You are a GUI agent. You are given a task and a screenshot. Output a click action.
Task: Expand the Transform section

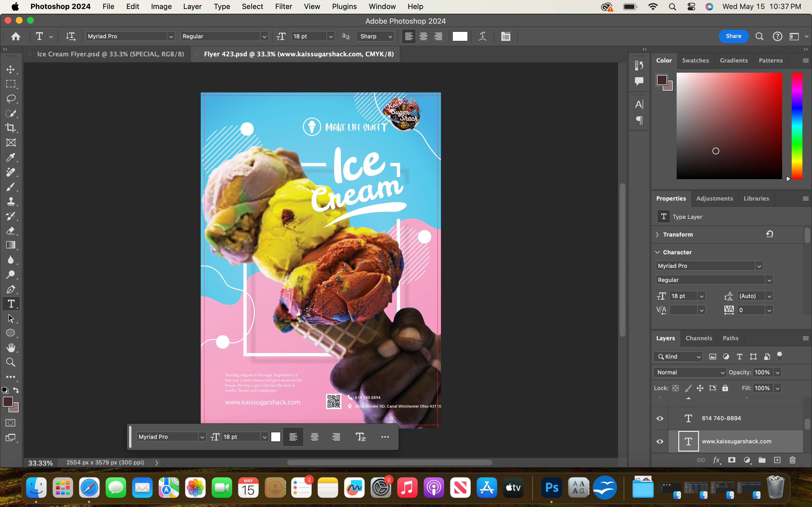(x=657, y=234)
